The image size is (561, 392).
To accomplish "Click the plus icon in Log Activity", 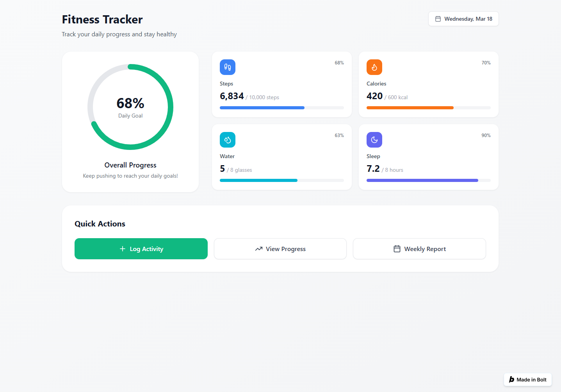I will pos(123,249).
